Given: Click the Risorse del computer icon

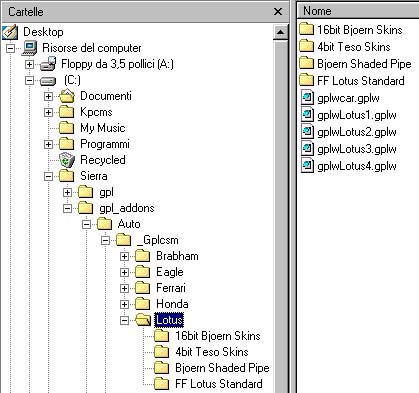Looking at the screenshot, I should pos(29,48).
